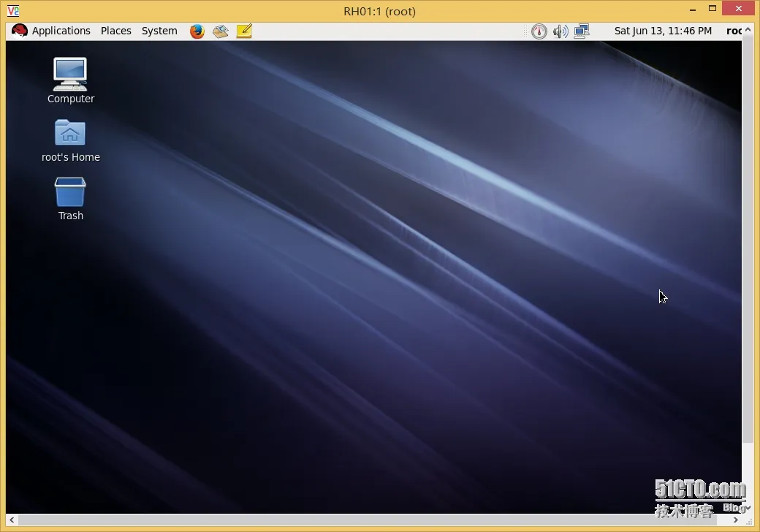This screenshot has height=532, width=760.
Task: Click the horizontal scrollbar right arrow
Action: [x=736, y=520]
